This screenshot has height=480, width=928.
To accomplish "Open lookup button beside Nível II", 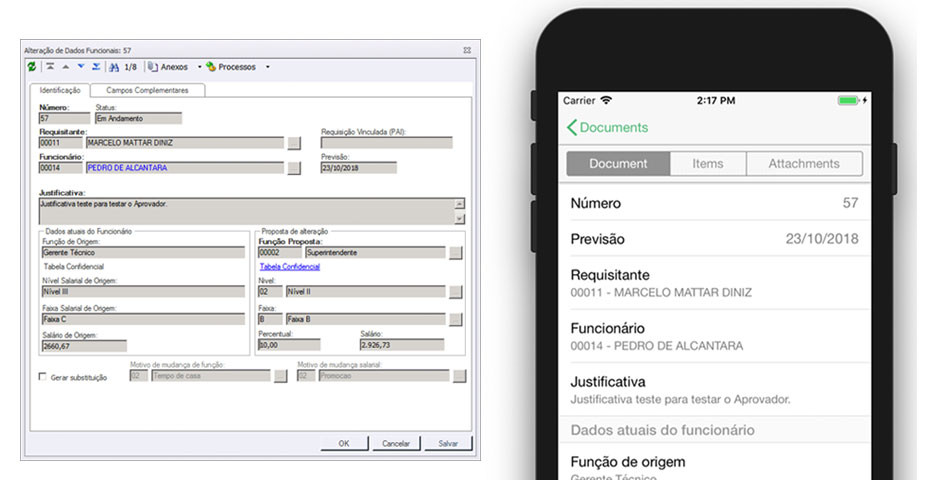I will (x=455, y=292).
